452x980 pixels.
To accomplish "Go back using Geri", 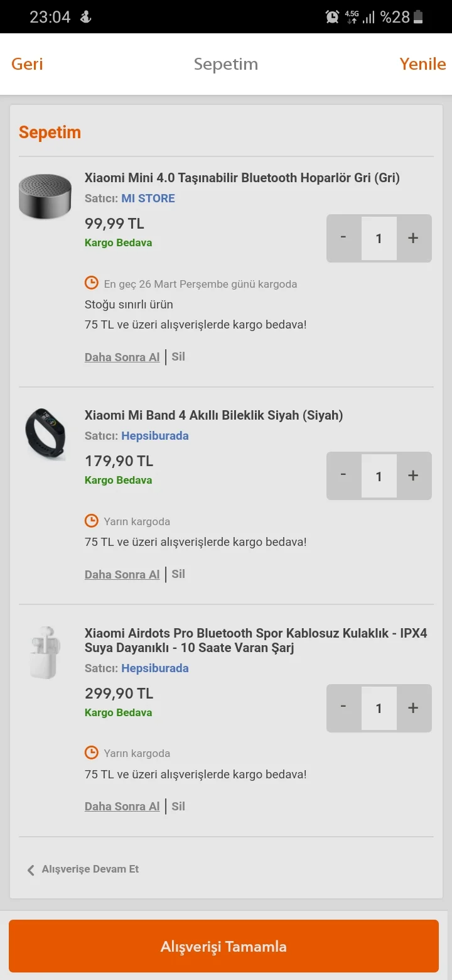I will pos(27,64).
